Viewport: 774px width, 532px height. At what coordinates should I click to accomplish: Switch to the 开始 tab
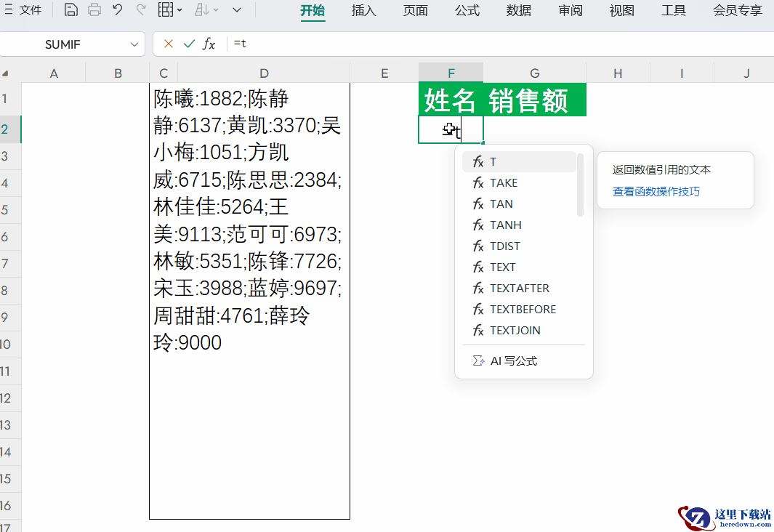pyautogui.click(x=313, y=10)
